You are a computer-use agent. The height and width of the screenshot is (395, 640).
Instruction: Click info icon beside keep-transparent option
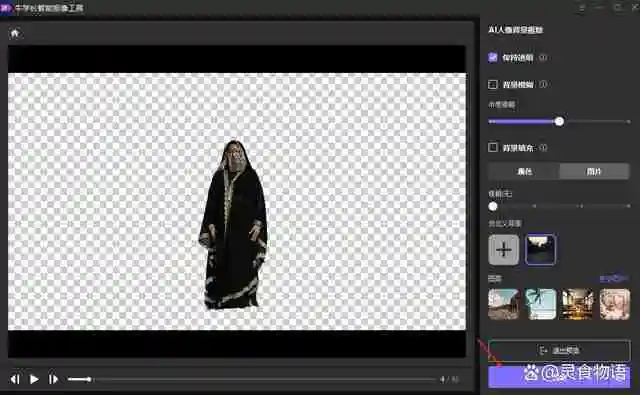(x=543, y=58)
